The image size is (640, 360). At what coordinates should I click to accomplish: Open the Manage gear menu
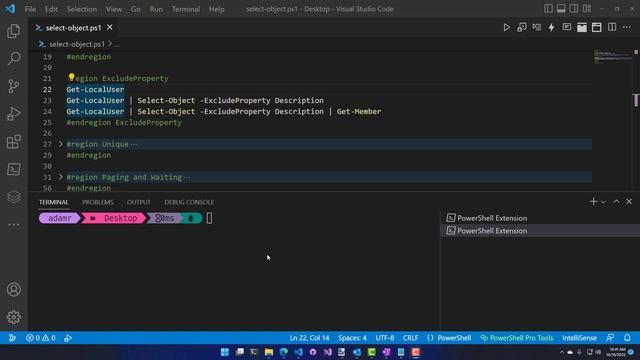coord(13,317)
